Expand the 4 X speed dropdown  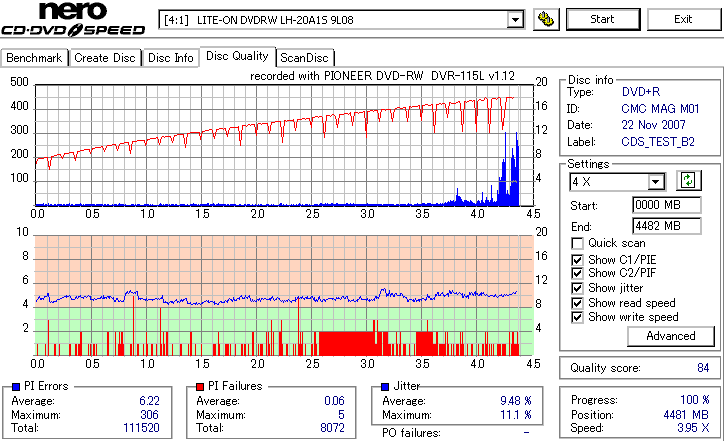point(655,182)
